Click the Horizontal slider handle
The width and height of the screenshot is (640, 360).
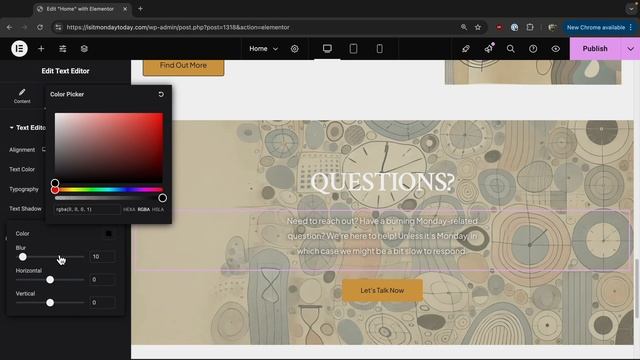point(50,280)
